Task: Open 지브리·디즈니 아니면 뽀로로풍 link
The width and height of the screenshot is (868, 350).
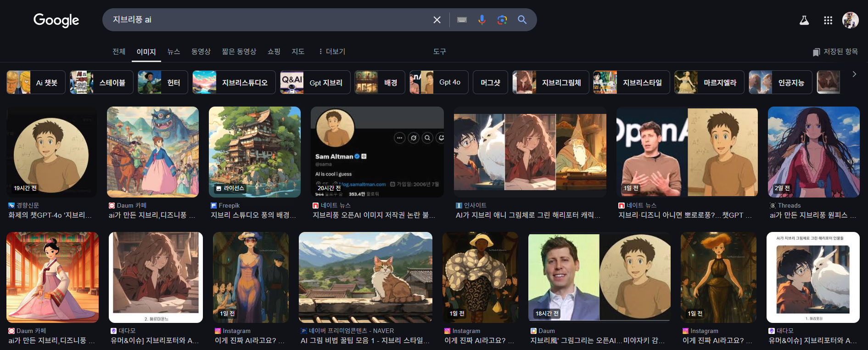Action: tap(685, 215)
